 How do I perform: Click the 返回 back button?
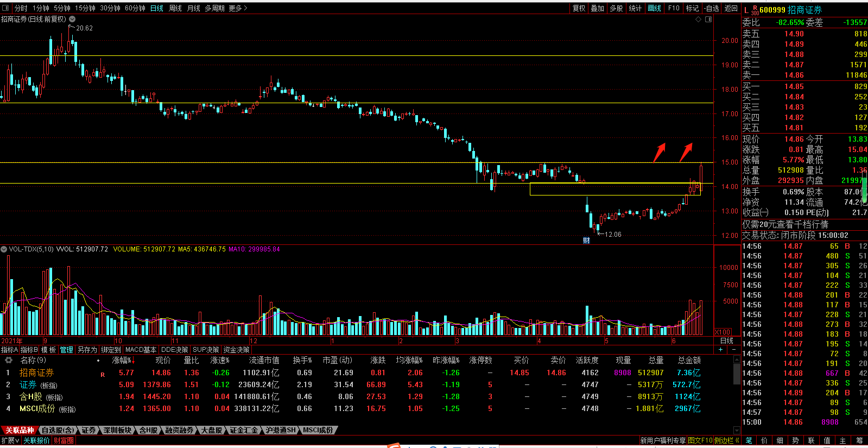pyautogui.click(x=731, y=8)
